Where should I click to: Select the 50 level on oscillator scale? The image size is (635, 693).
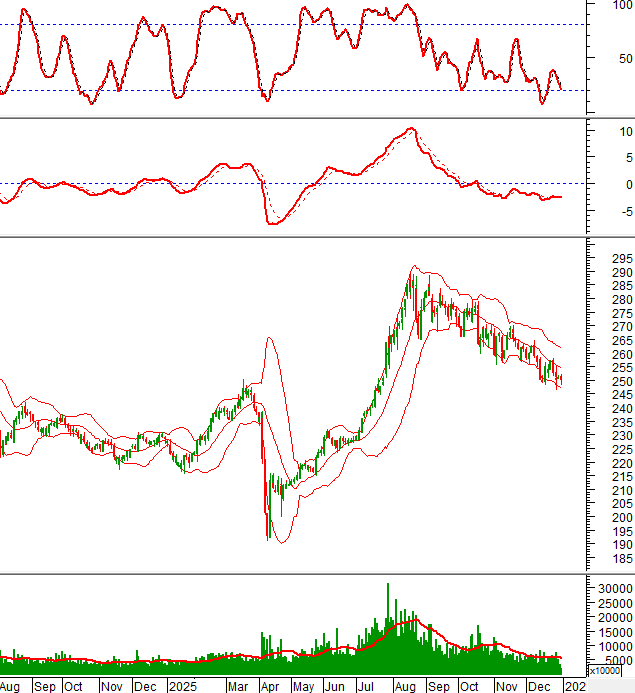623,58
